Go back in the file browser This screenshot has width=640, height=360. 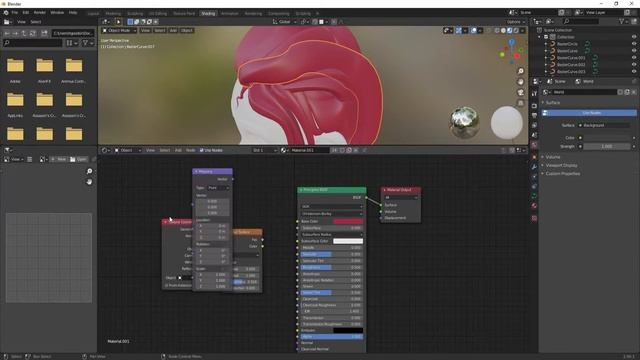coord(7,33)
